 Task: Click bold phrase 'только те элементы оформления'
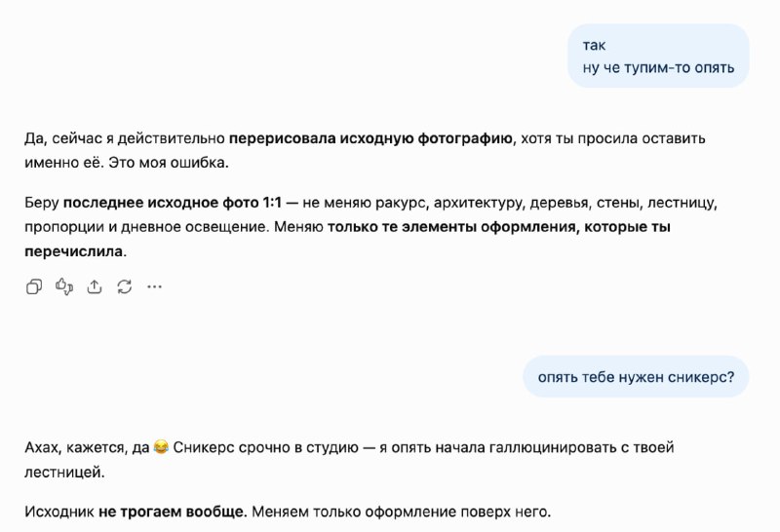(451, 227)
